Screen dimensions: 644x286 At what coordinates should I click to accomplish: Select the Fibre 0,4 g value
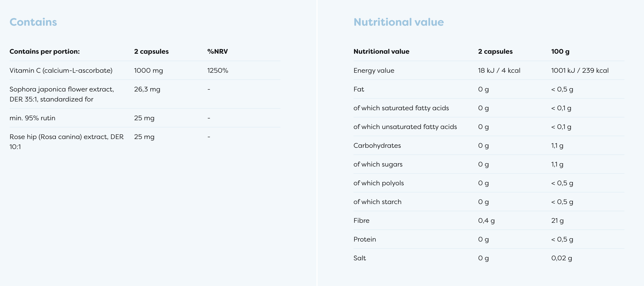486,220
